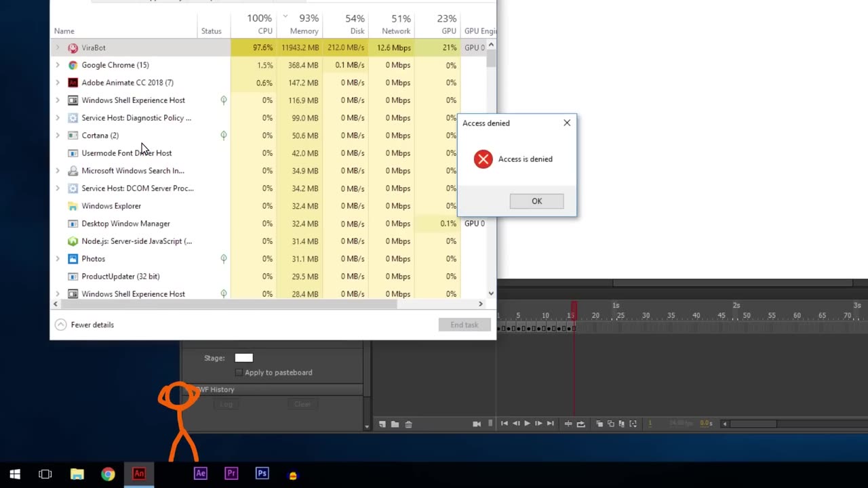Sort processes by Network column
Image resolution: width=868 pixels, height=488 pixels.
pyautogui.click(x=391, y=24)
